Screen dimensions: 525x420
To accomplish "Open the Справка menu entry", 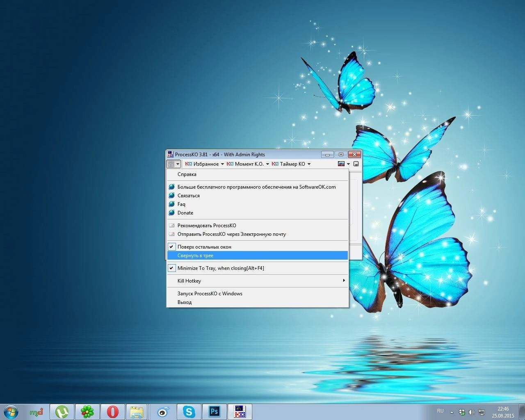I will coord(257,174).
